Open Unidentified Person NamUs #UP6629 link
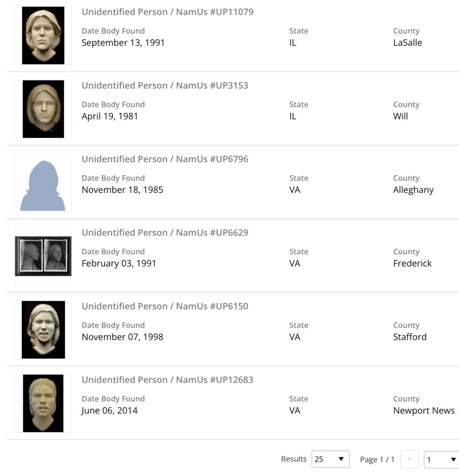 (165, 232)
